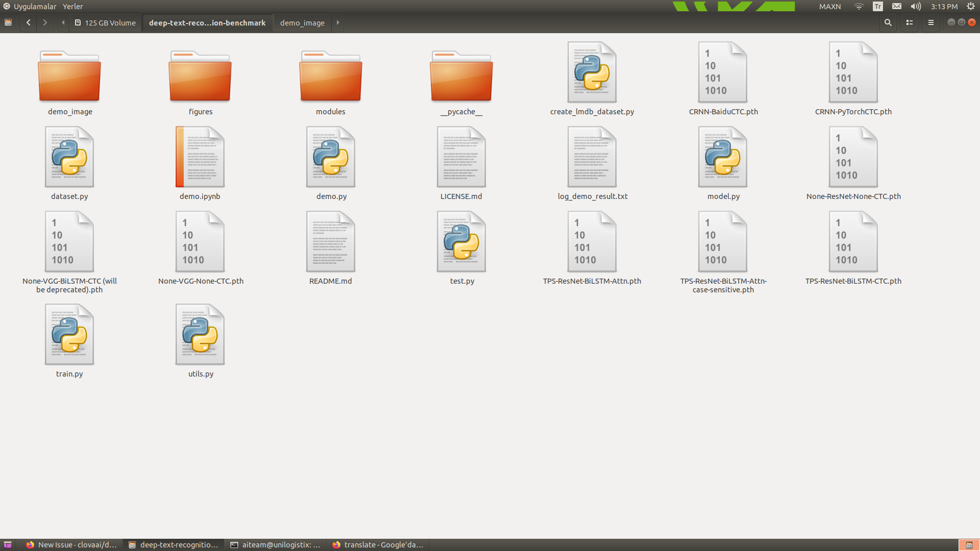Open the Yerler menu
This screenshot has width=980, height=551.
click(x=72, y=6)
